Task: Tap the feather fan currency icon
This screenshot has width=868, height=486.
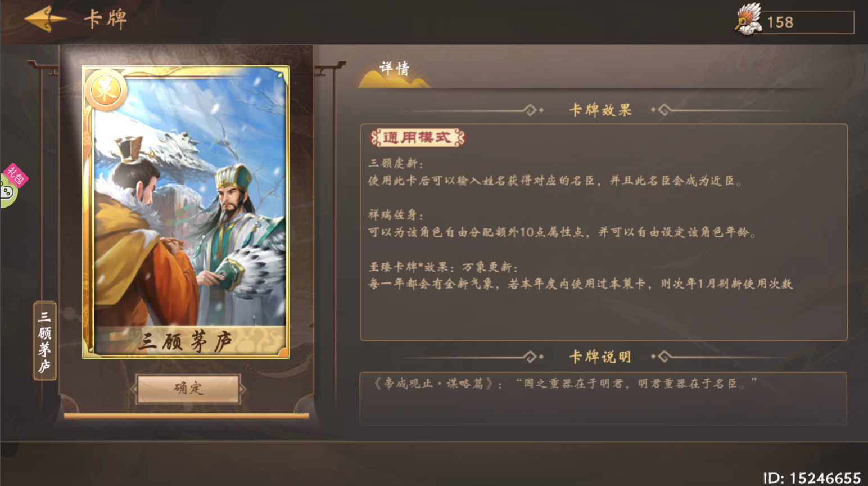Action: (x=748, y=19)
